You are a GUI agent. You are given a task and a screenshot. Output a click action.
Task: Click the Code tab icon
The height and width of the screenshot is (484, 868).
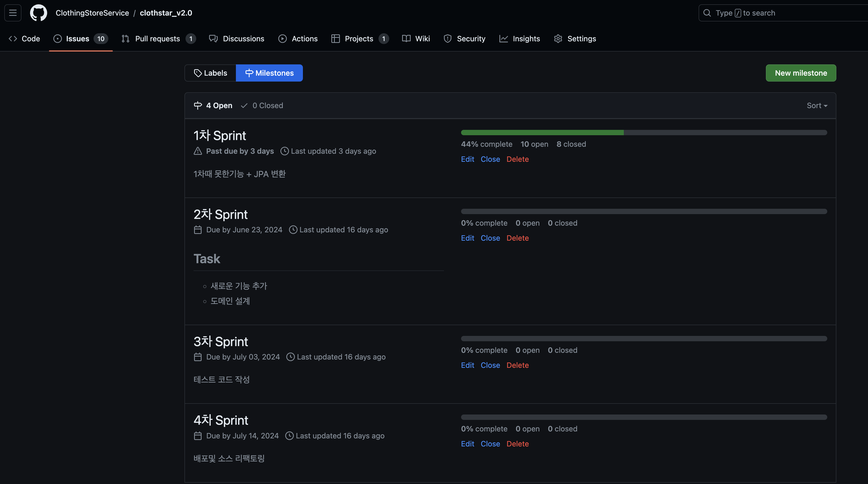(x=13, y=39)
